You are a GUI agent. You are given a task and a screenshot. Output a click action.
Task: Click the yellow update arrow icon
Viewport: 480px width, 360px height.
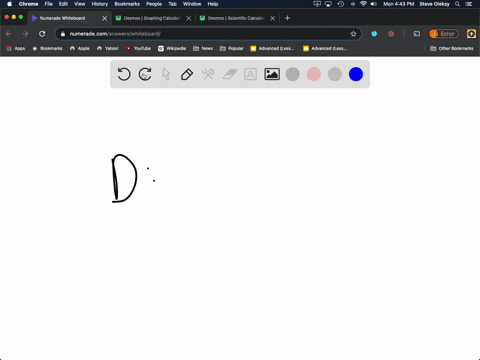coord(471,34)
